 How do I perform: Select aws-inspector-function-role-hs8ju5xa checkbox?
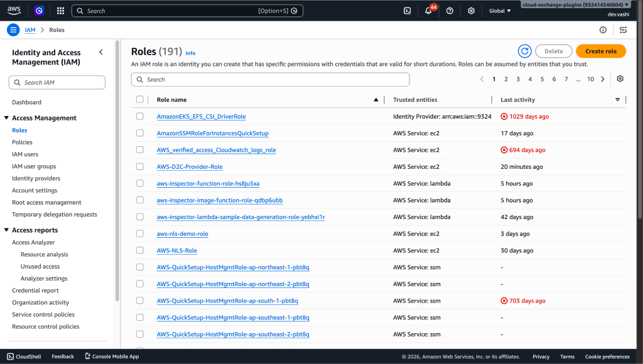click(140, 183)
